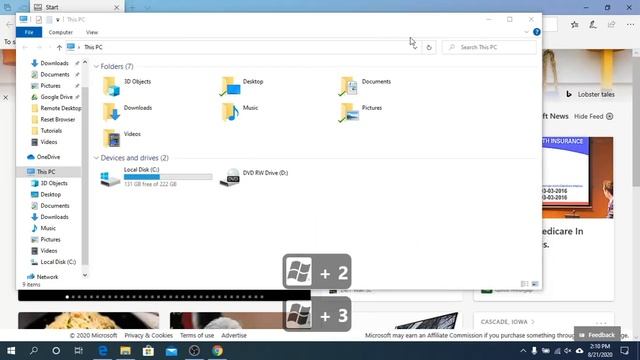Switch to large icons view in status bar

(535, 284)
